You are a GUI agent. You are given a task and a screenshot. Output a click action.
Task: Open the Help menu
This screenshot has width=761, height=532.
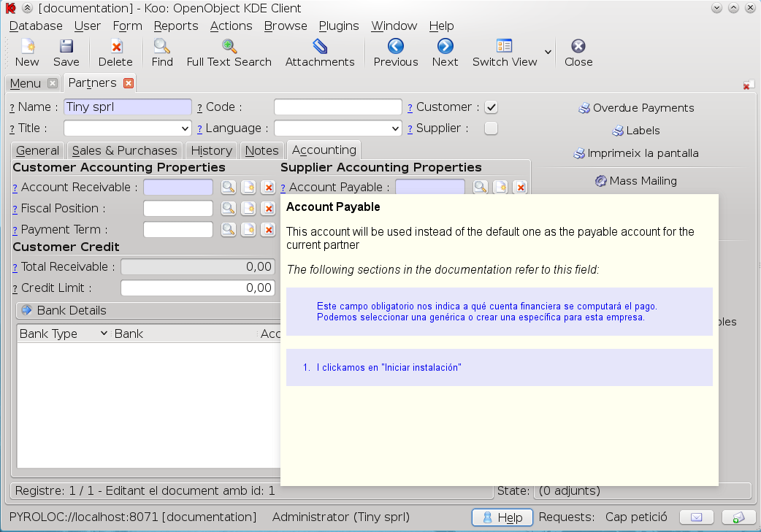coord(441,26)
